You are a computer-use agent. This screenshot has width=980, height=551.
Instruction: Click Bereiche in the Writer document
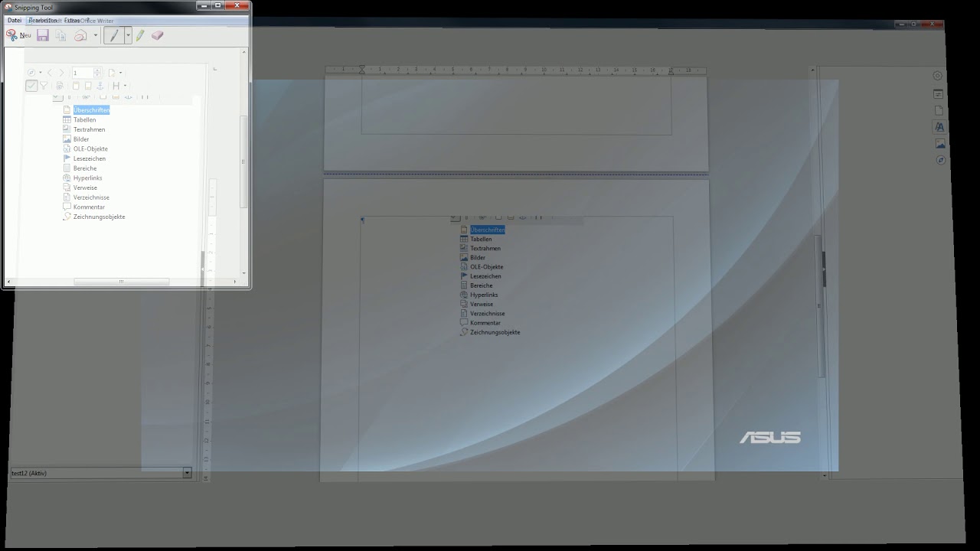pyautogui.click(x=482, y=285)
